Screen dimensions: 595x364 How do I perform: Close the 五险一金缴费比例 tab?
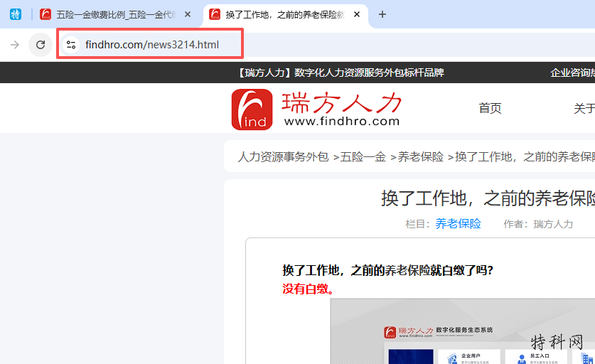(188, 14)
